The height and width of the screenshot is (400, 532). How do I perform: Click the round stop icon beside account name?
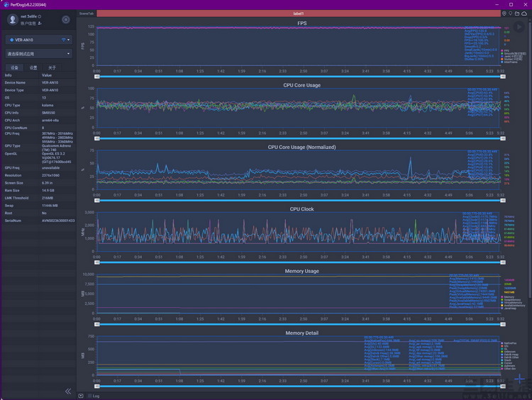(66, 20)
